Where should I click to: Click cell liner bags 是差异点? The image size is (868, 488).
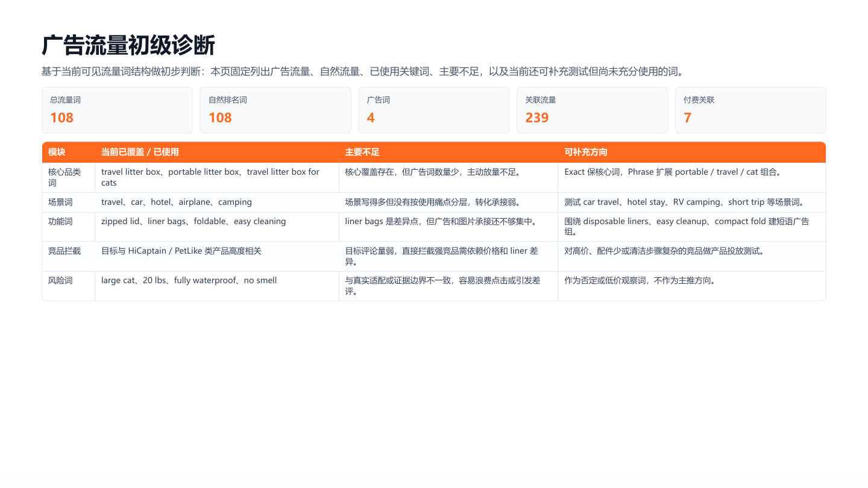pos(448,227)
